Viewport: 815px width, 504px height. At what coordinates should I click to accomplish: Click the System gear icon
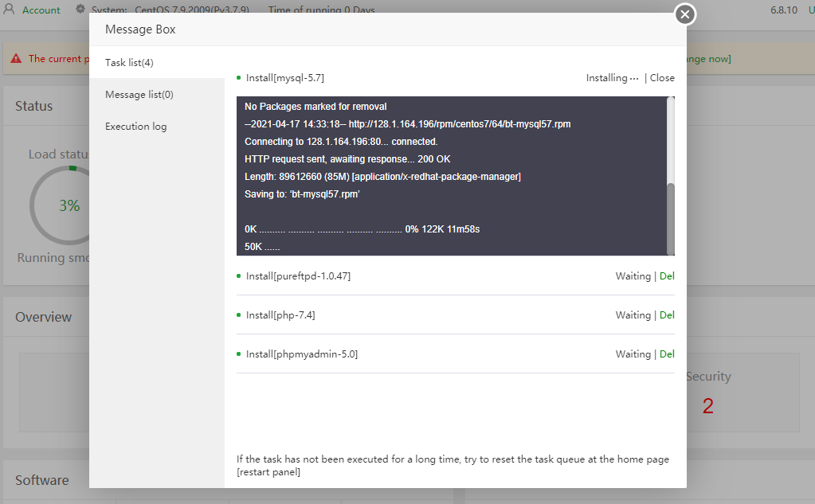(x=80, y=10)
